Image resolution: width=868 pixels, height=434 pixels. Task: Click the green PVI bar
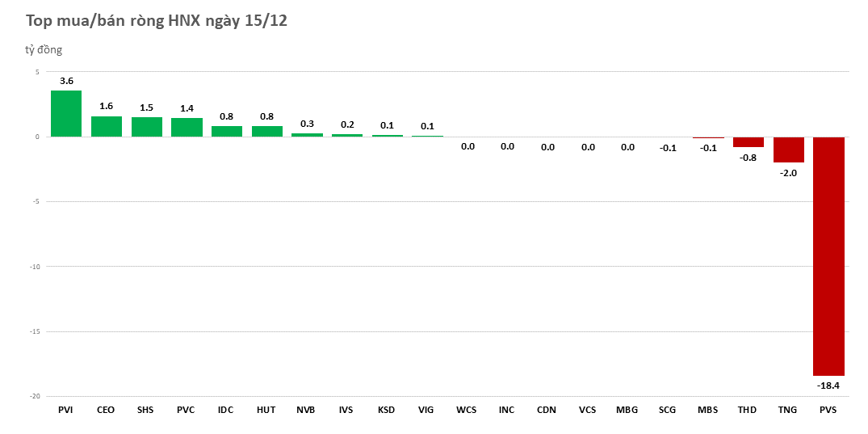[66, 113]
